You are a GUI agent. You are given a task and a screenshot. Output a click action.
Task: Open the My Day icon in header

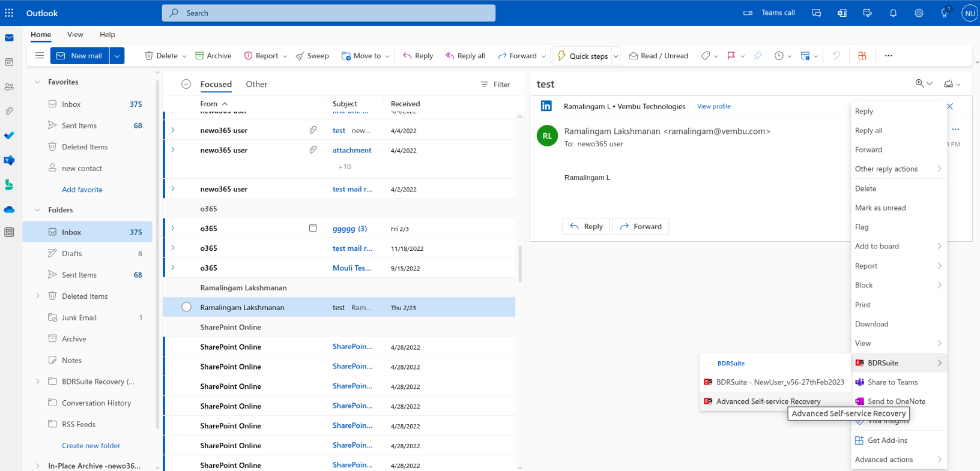pyautogui.click(x=867, y=13)
